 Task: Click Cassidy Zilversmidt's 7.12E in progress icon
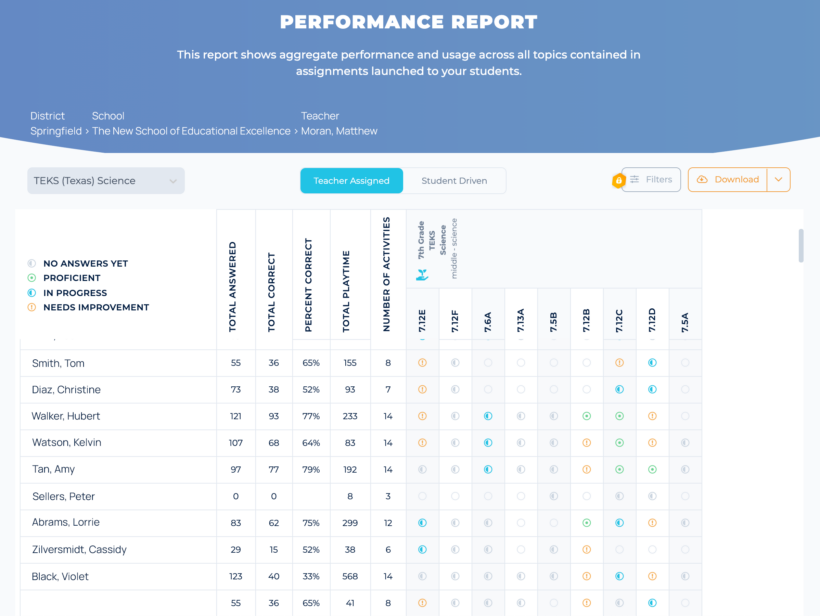point(422,549)
